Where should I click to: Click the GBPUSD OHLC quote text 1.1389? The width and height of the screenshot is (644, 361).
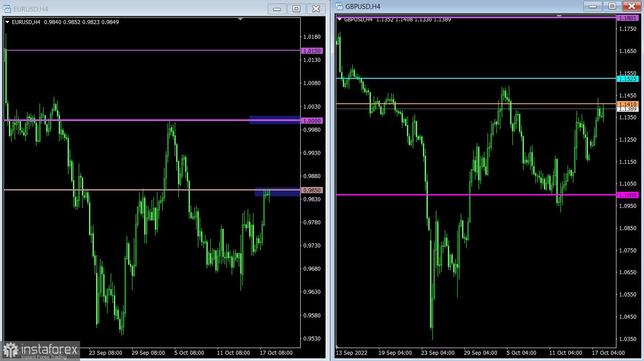442,20
